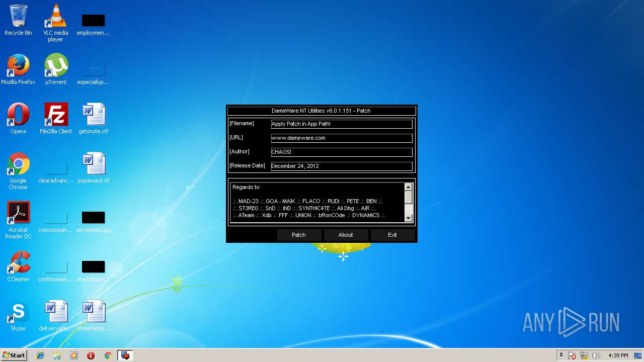Click the DameWare NT Utilities patch title bar

coord(321,111)
